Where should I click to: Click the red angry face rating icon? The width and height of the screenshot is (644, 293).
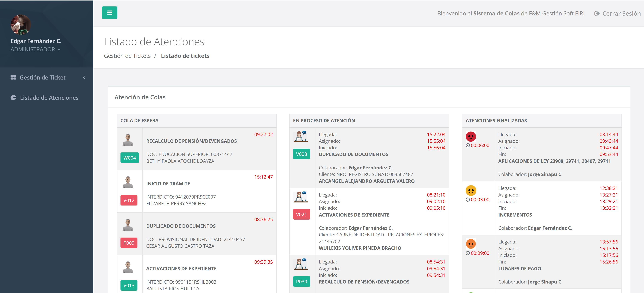[471, 137]
